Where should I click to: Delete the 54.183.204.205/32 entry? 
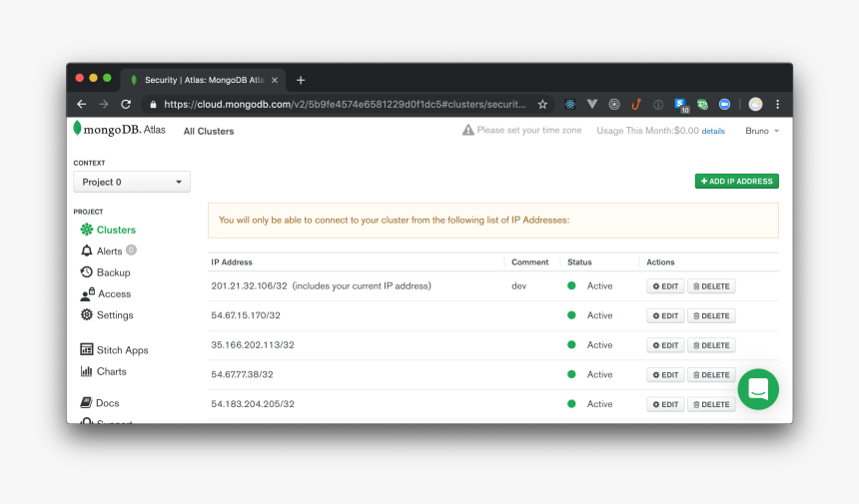pyautogui.click(x=711, y=404)
